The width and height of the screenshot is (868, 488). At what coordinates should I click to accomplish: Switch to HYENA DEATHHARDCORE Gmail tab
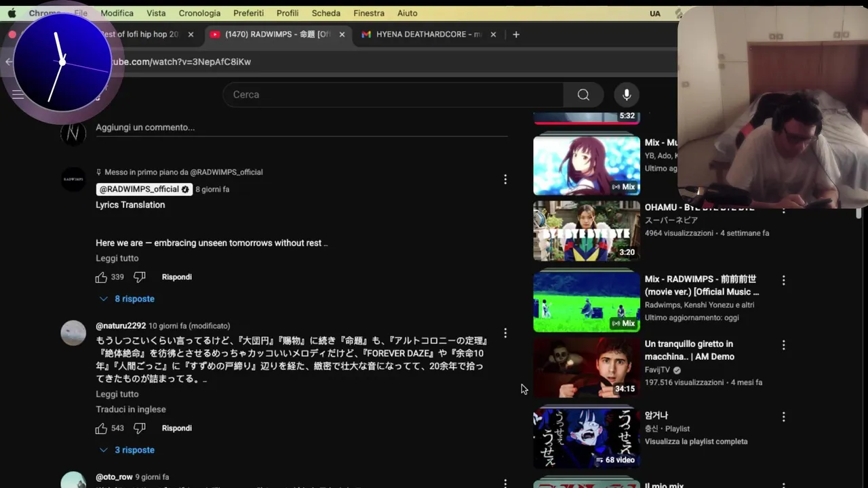click(429, 35)
